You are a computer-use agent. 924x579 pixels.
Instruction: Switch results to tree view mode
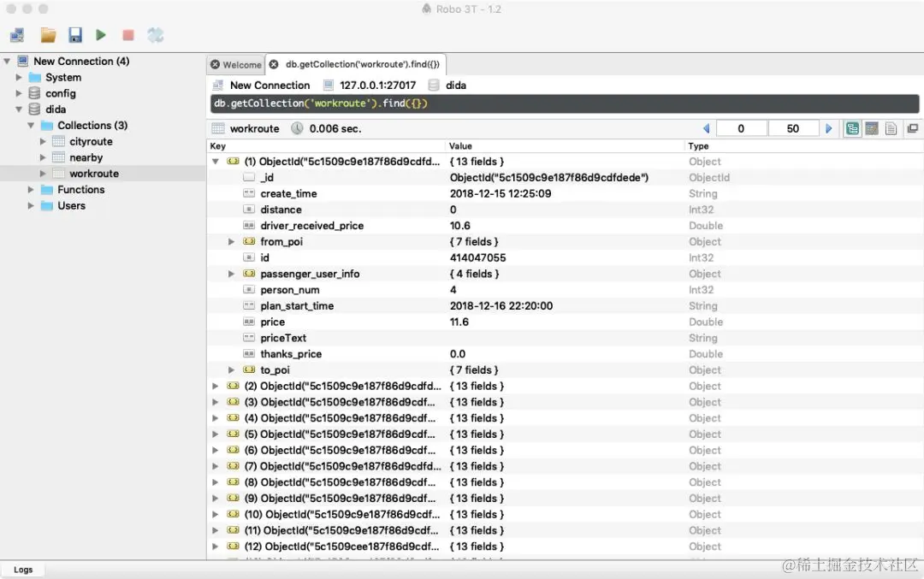pos(852,128)
